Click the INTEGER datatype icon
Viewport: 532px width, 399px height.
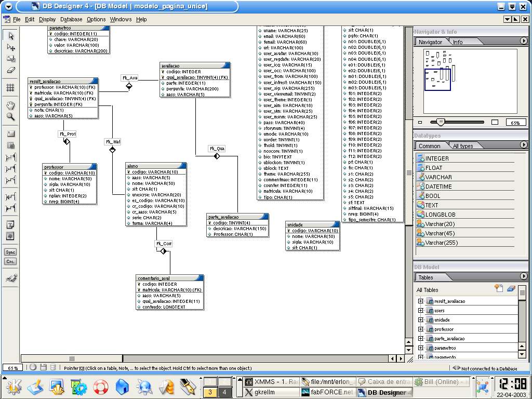tap(421, 158)
